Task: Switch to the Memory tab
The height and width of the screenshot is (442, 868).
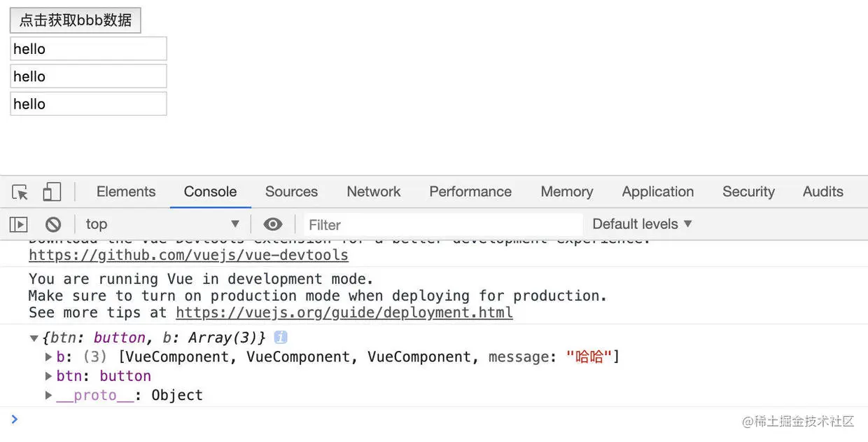Action: click(567, 191)
